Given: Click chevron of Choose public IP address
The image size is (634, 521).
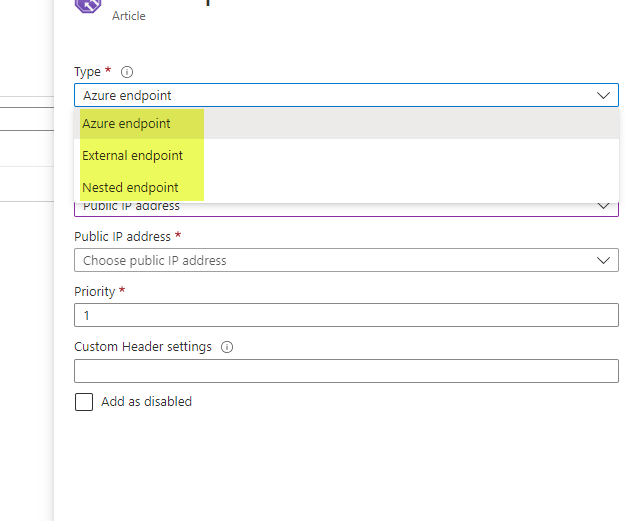Looking at the screenshot, I should point(603,260).
